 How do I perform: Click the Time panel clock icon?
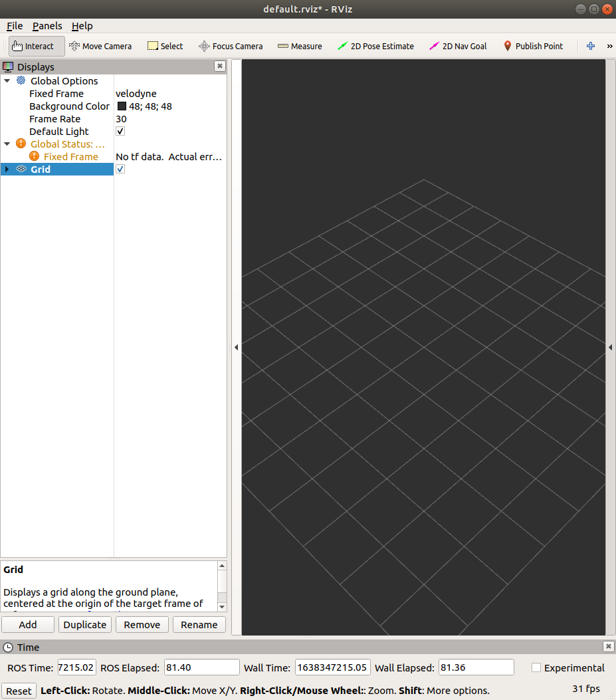pos(8,647)
